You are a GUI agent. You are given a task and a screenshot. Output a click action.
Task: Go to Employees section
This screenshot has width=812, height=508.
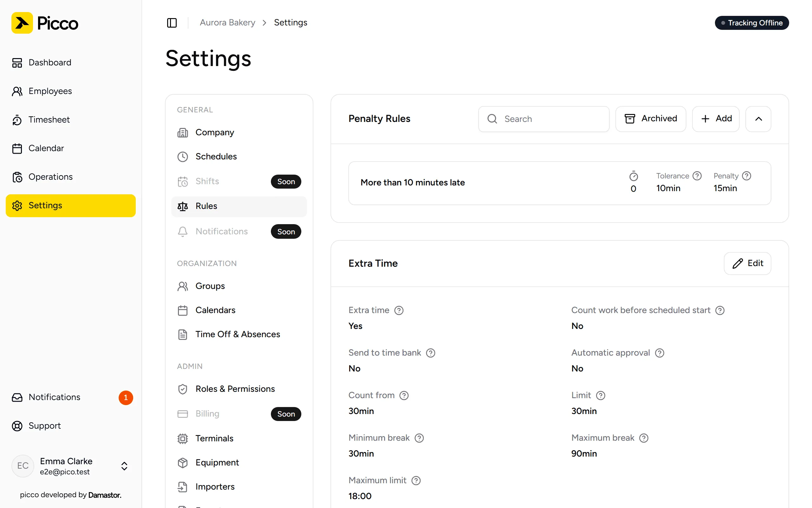click(70, 91)
